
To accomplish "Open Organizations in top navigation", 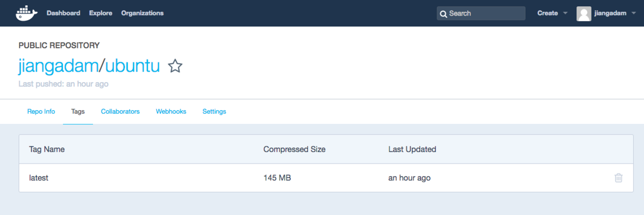I will (142, 13).
